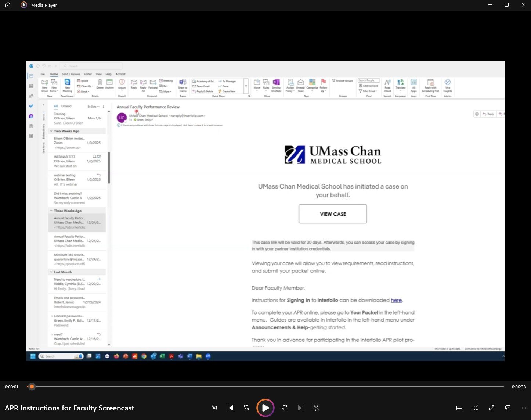
Task: Play the APR Instructions video
Action: 265,408
